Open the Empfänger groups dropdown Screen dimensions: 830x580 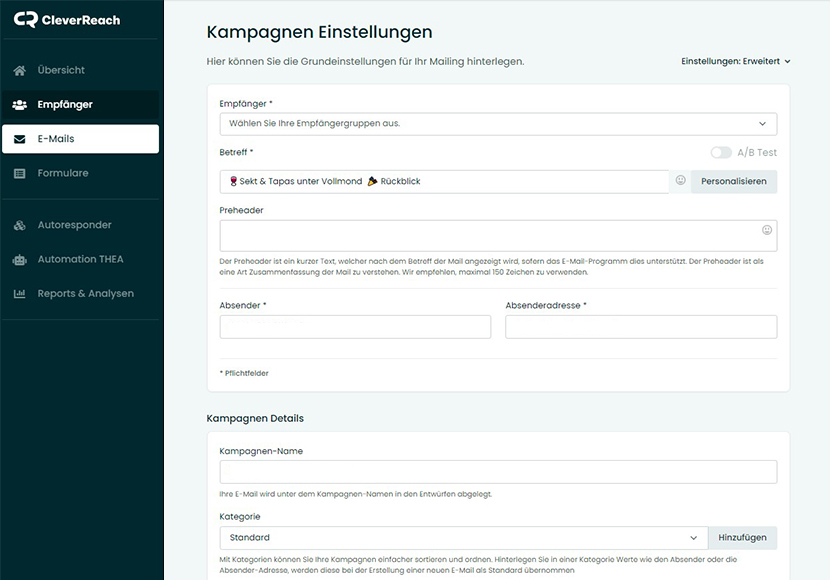(x=498, y=124)
